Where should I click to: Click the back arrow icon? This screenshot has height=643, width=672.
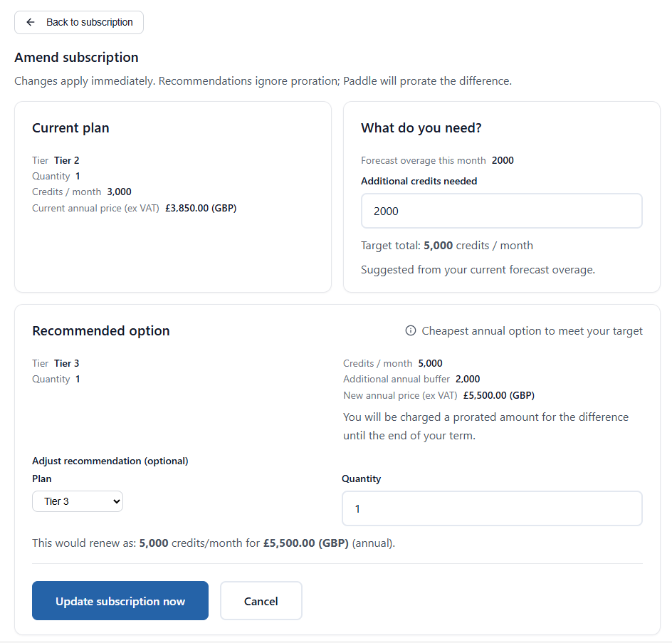pyautogui.click(x=31, y=22)
